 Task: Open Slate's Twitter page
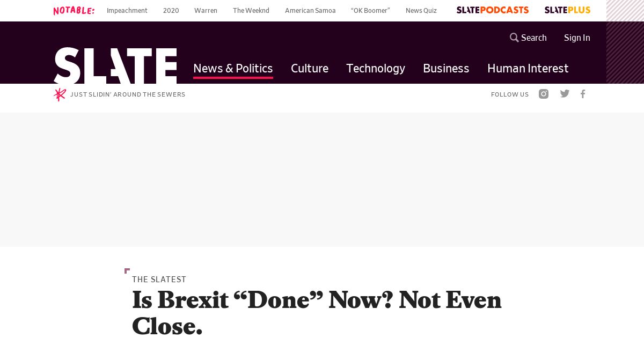(565, 94)
